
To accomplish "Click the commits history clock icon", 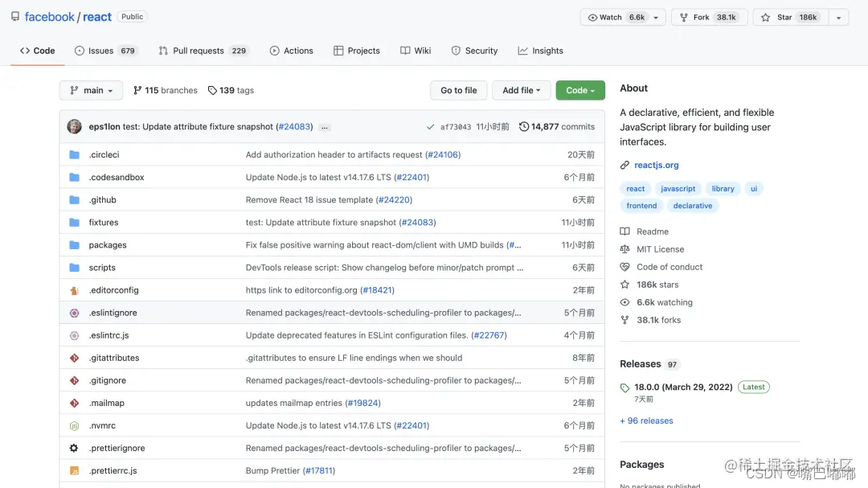I will (524, 127).
